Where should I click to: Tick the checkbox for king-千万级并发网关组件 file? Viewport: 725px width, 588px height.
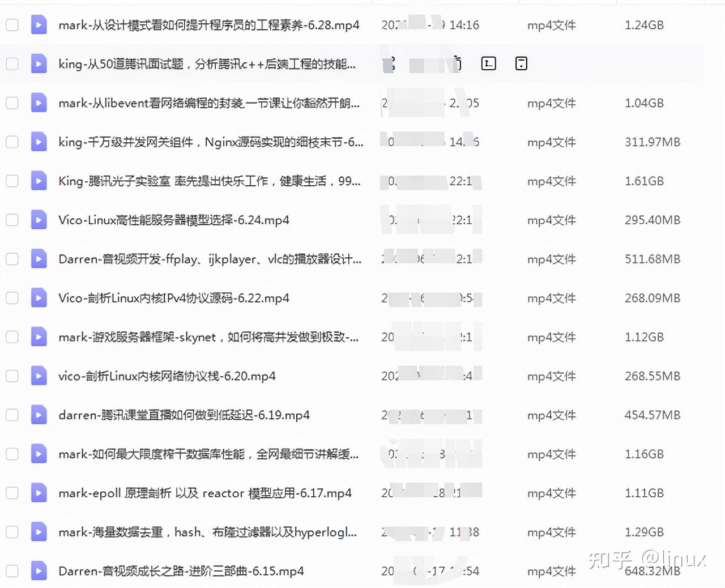point(12,142)
